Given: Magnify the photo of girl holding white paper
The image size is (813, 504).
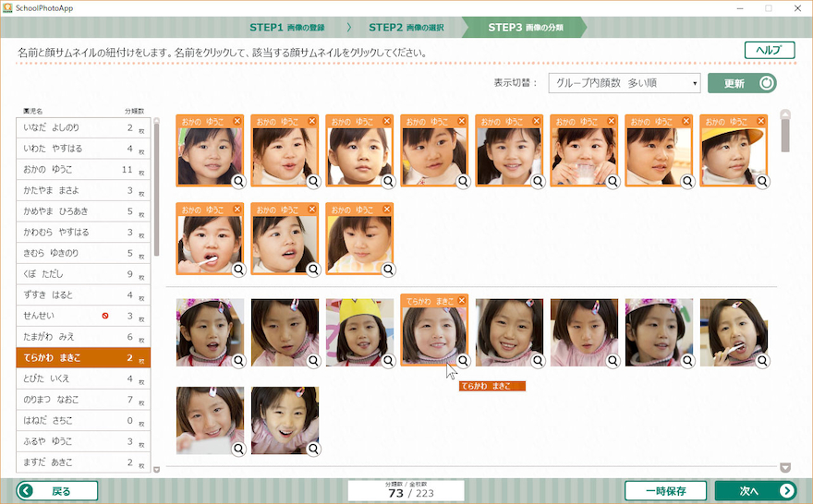Looking at the screenshot, I should point(238,450).
